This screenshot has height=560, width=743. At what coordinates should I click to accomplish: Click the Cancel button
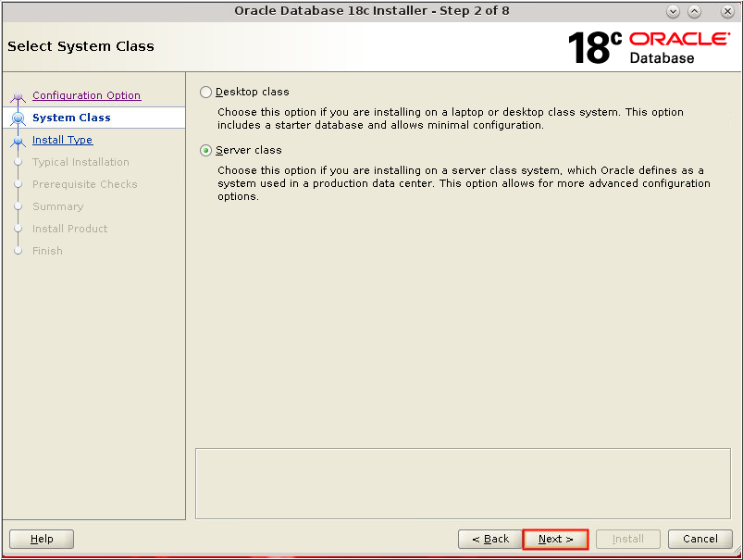tap(700, 539)
